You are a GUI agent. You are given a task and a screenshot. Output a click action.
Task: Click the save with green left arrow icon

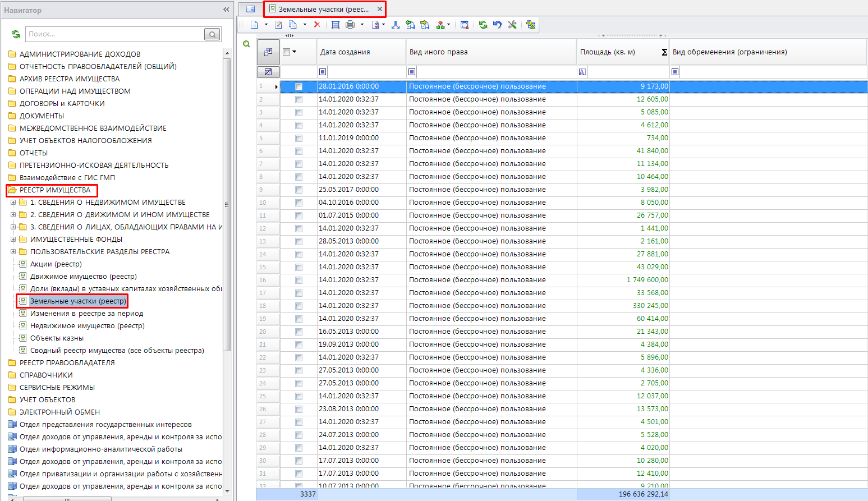coord(410,25)
